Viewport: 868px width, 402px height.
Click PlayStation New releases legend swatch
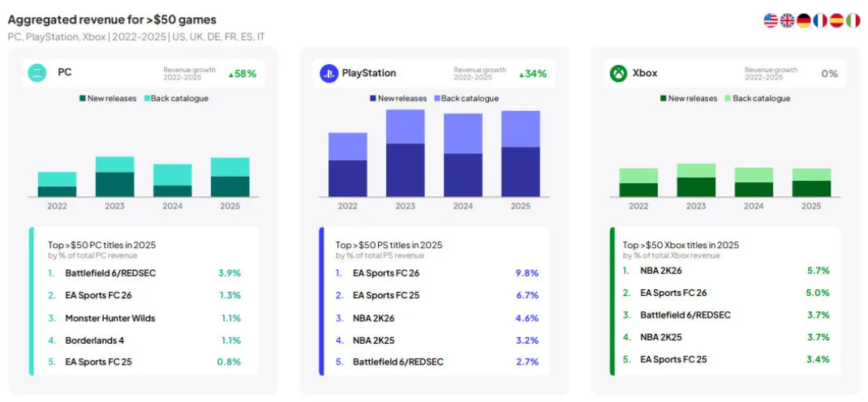pyautogui.click(x=372, y=98)
